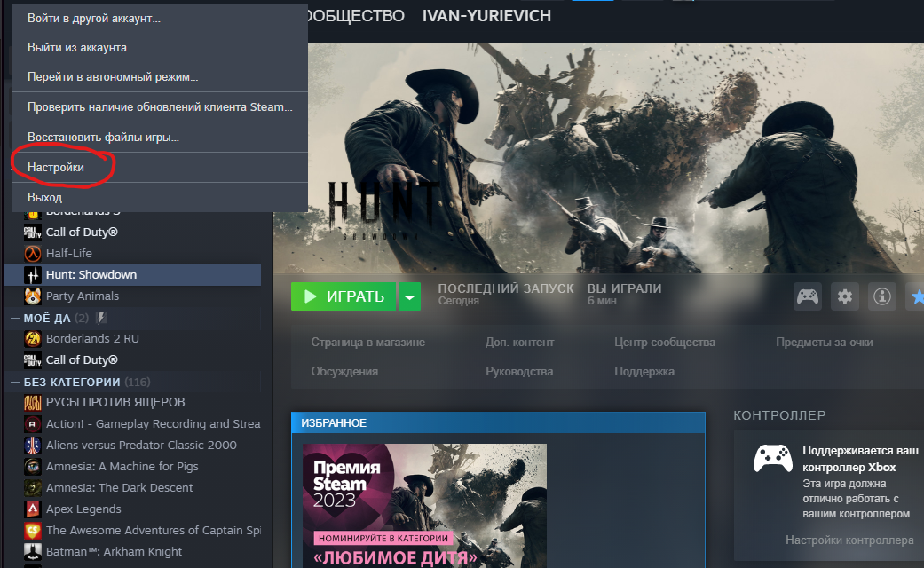
Task: Open Доп. контент link
Action: point(520,343)
